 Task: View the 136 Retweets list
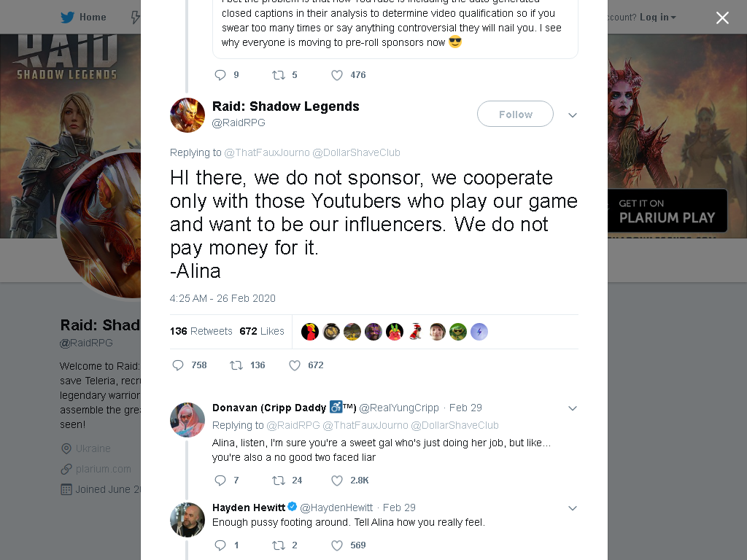tap(201, 331)
